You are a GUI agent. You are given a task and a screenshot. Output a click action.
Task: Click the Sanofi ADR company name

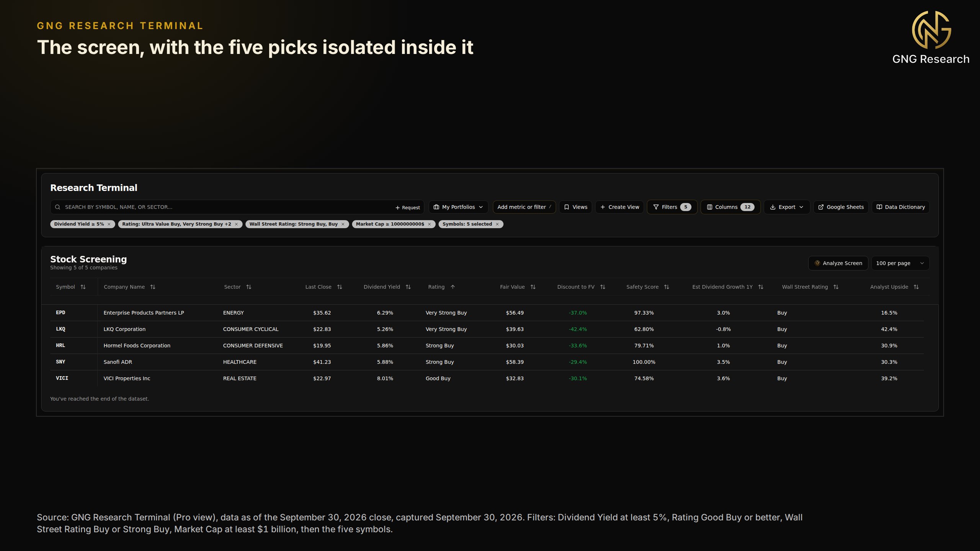coord(118,362)
